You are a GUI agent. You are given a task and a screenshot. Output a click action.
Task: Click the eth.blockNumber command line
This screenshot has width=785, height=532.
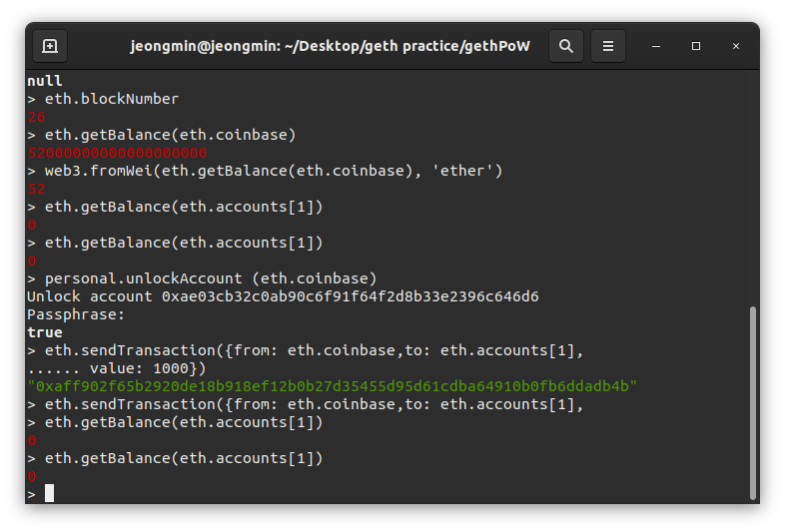(112, 99)
